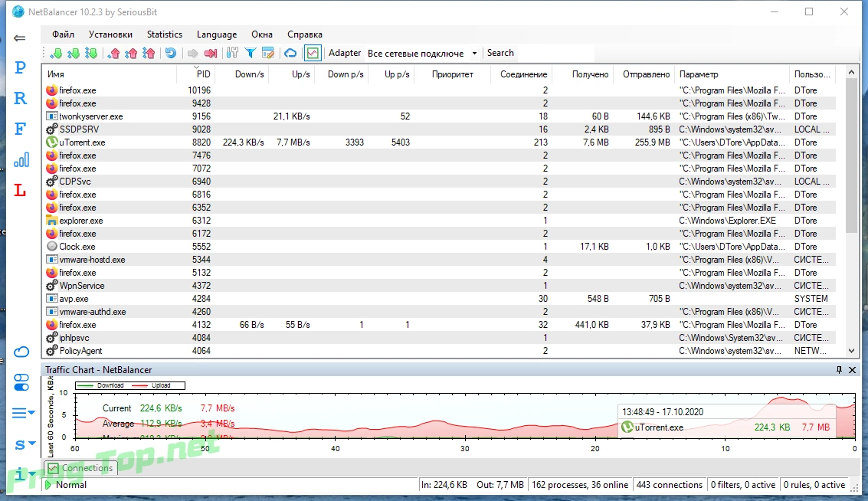Image resolution: width=868 pixels, height=501 pixels.
Task: Open the Language menu
Action: [x=217, y=34]
